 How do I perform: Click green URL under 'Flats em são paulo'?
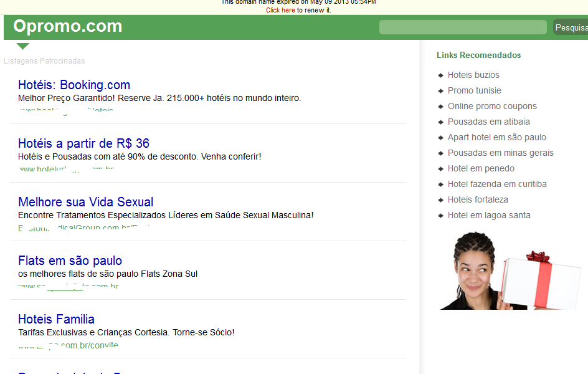click(x=68, y=286)
